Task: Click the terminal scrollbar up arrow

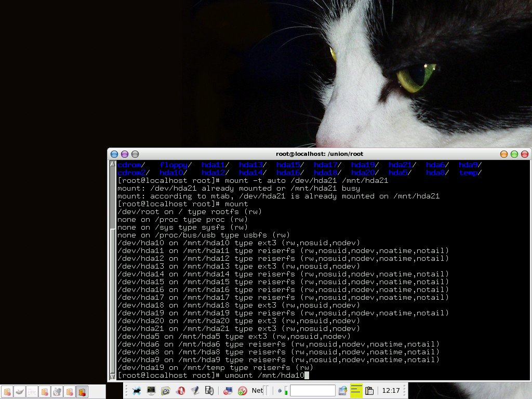Action: (113, 164)
